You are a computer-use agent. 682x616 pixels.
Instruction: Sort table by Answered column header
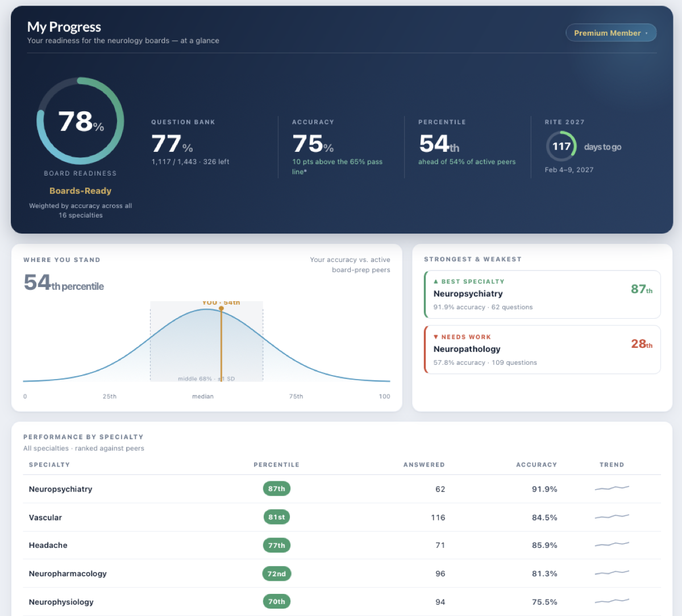click(x=424, y=465)
